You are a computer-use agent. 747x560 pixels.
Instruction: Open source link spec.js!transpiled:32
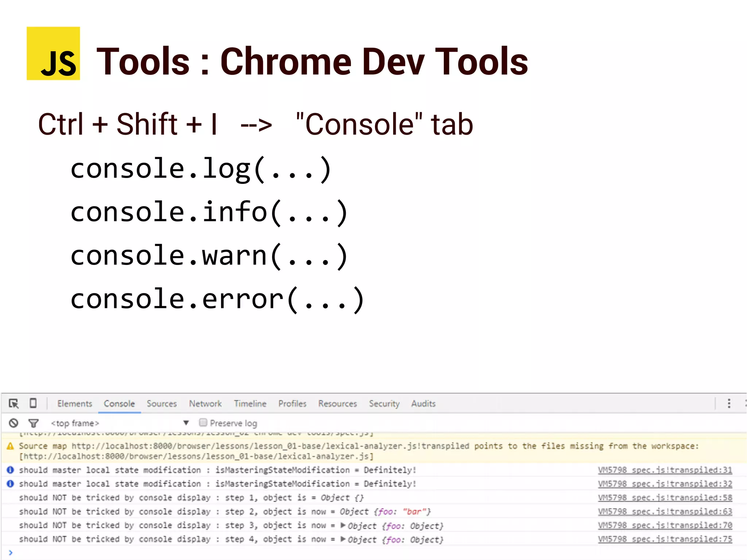(665, 484)
